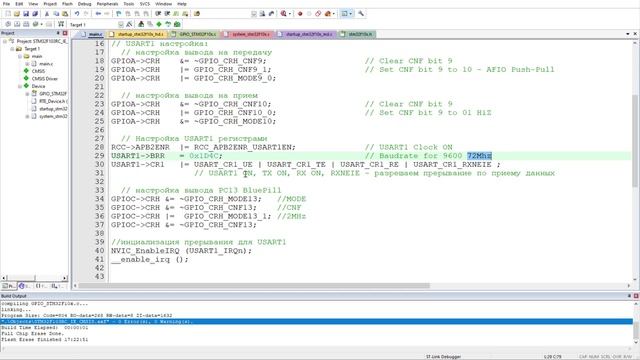The image size is (640, 360).
Task: Select startup_stm32 file in project tree
Action: pyautogui.click(x=53, y=109)
